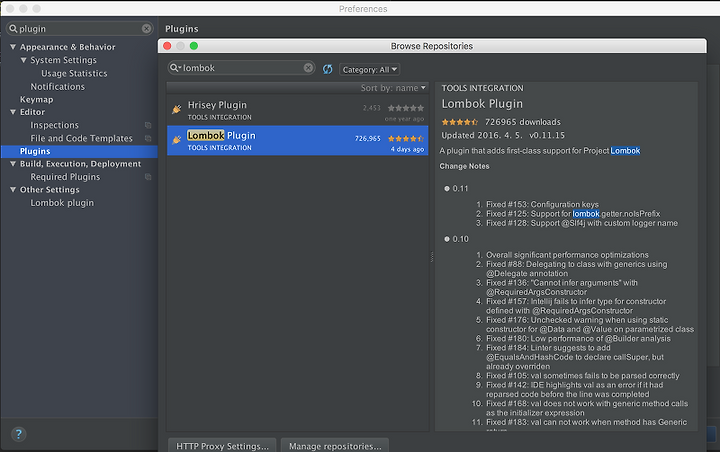Select Plugins in the settings tree
The image size is (720, 452).
[x=79, y=151]
